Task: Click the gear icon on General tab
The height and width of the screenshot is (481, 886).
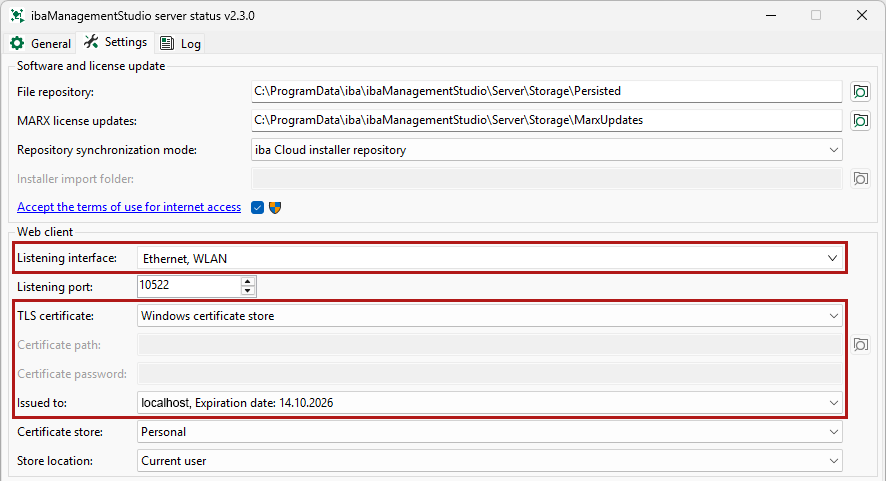Action: pos(17,44)
